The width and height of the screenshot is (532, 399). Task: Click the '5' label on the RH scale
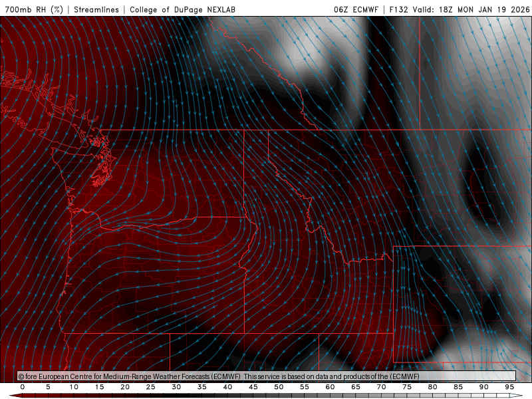pos(48,387)
